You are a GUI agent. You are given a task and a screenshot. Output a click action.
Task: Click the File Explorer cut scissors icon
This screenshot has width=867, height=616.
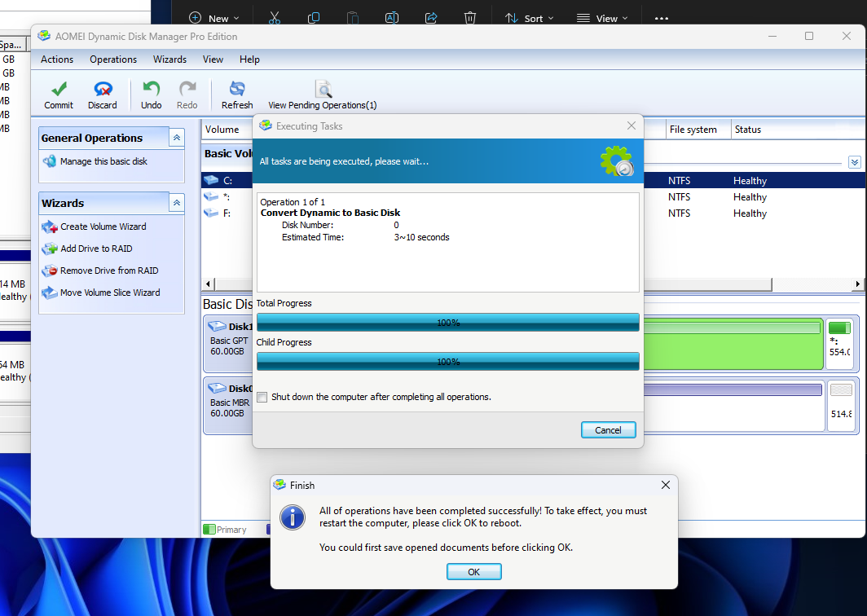click(275, 18)
